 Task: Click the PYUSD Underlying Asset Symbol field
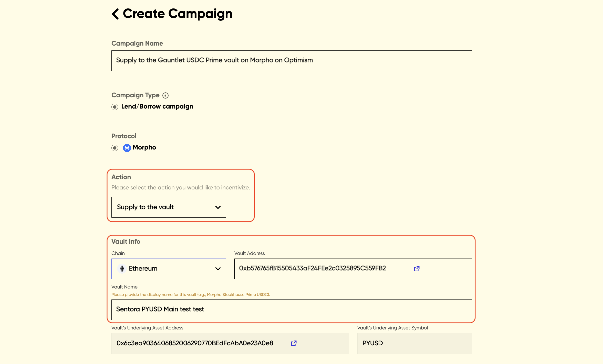[x=414, y=343]
